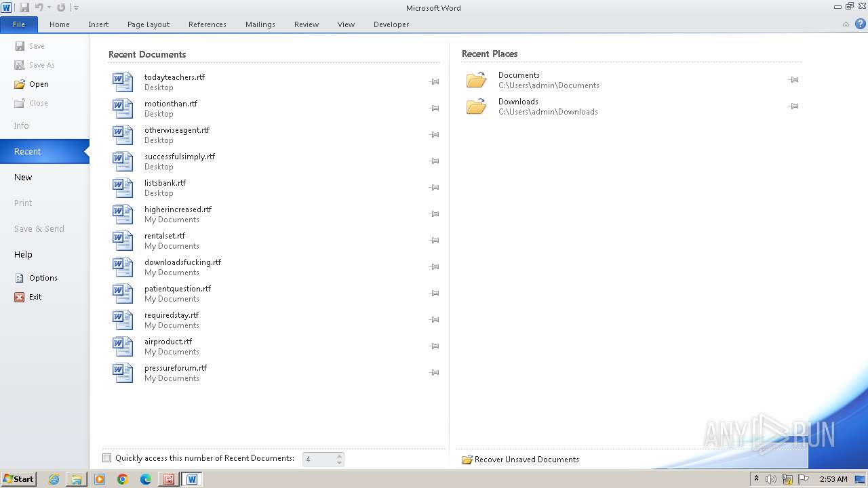Pin todayteachers.rtf to the recent list
This screenshot has width=868, height=488.
tap(434, 82)
